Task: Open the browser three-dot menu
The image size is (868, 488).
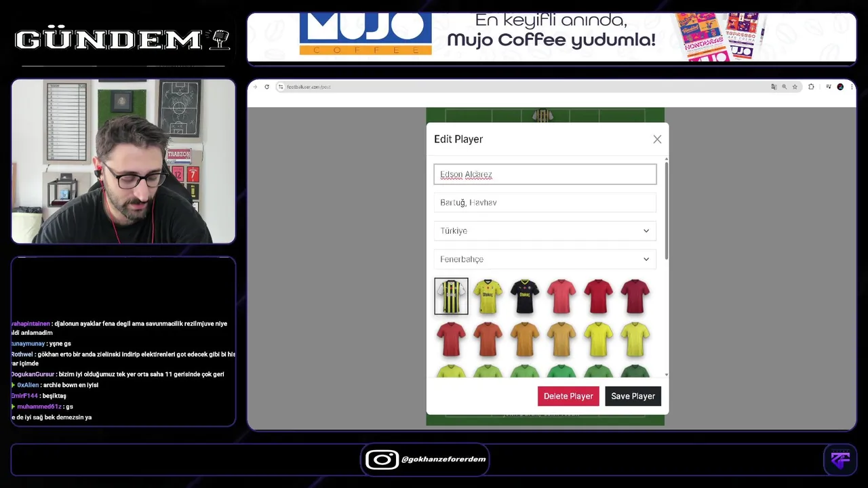Action: (851, 87)
